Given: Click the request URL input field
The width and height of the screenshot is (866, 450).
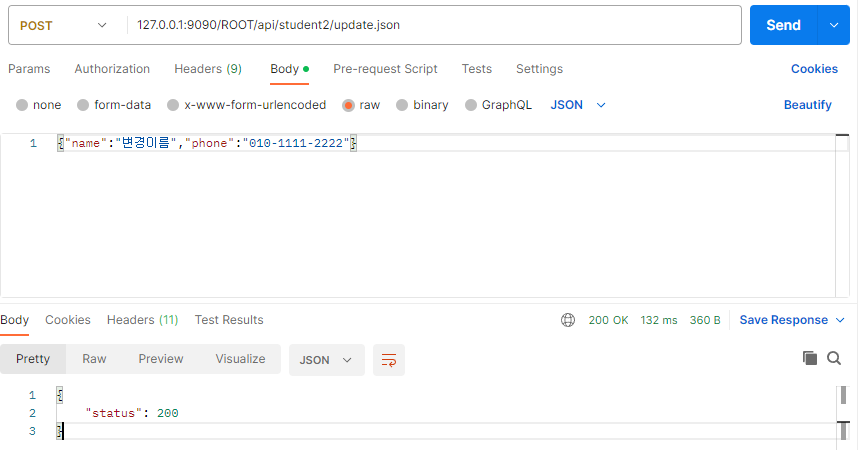Looking at the screenshot, I should click(x=434, y=25).
